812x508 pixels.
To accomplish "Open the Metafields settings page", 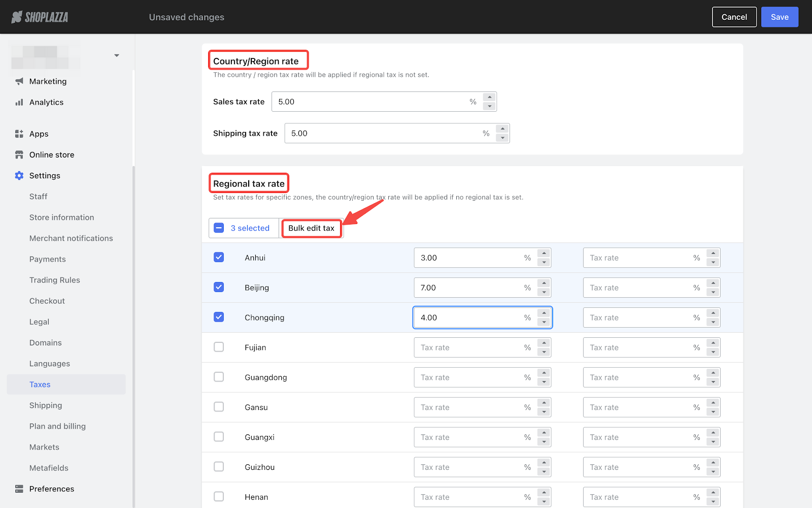I will (x=49, y=468).
